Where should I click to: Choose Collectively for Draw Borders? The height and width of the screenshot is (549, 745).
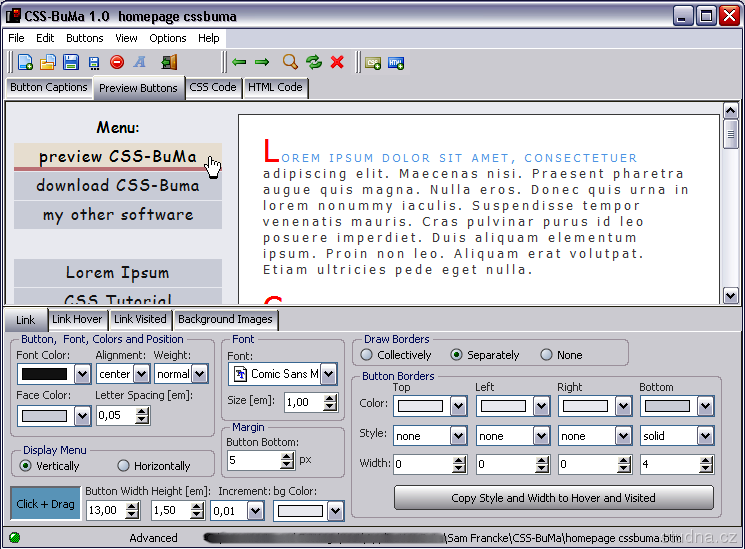tap(367, 355)
